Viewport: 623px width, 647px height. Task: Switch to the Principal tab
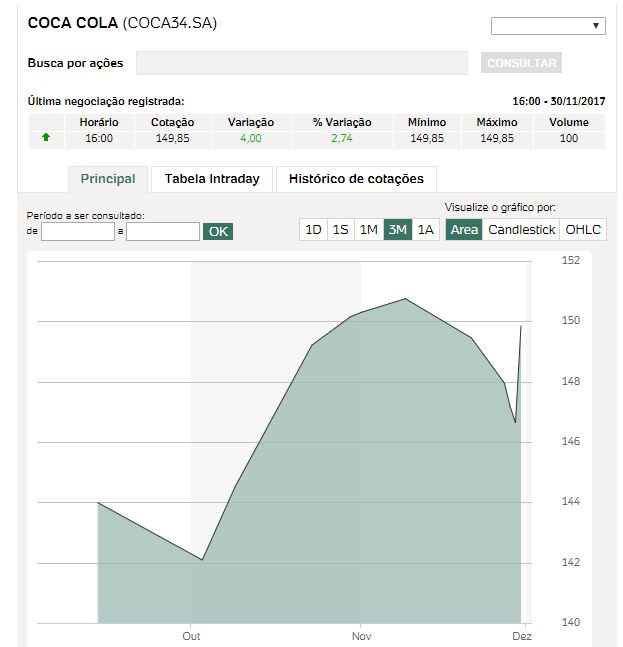(x=108, y=179)
